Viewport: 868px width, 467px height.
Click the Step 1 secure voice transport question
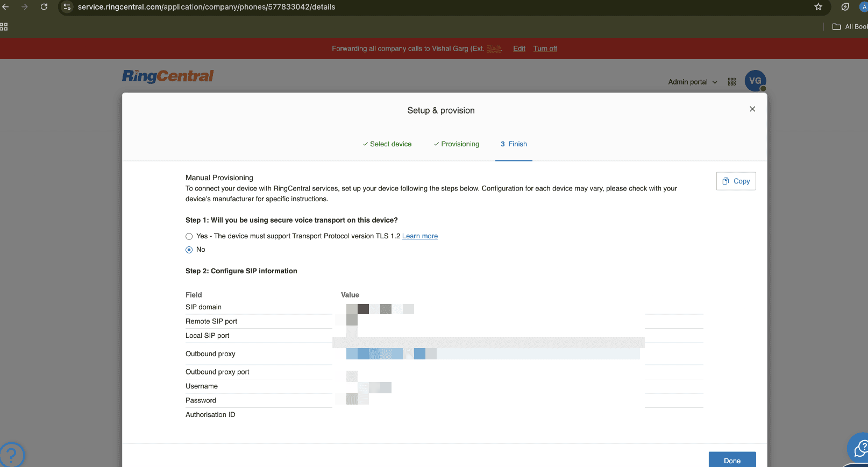pyautogui.click(x=291, y=220)
